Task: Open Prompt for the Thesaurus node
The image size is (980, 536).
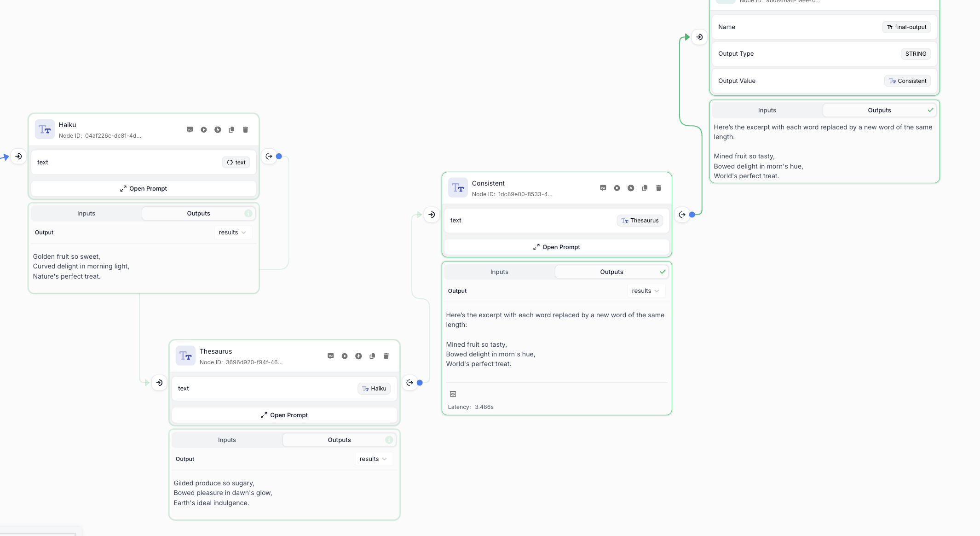Action: [x=284, y=415]
